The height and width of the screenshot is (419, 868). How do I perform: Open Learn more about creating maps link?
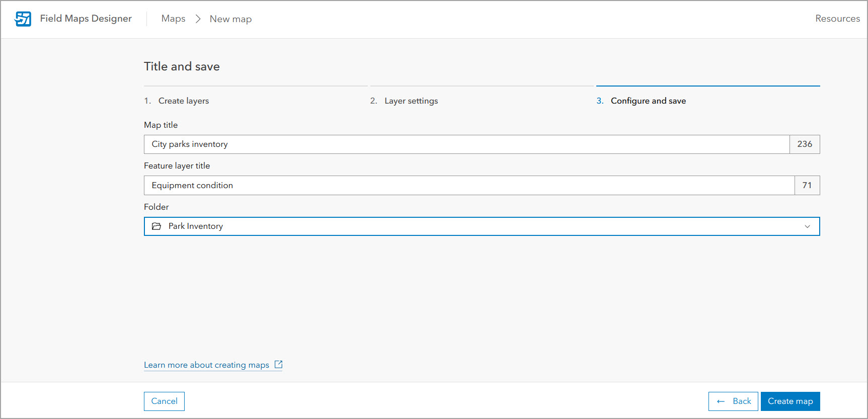pyautogui.click(x=206, y=365)
